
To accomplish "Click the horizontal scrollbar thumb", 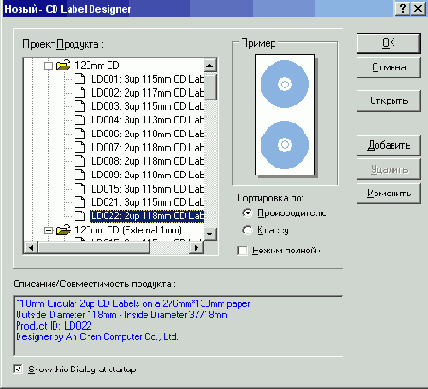I will 94,248.
